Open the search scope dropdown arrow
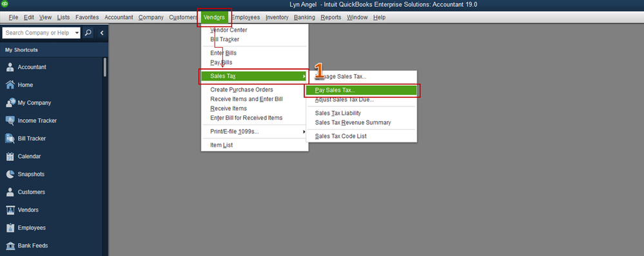 (77, 33)
